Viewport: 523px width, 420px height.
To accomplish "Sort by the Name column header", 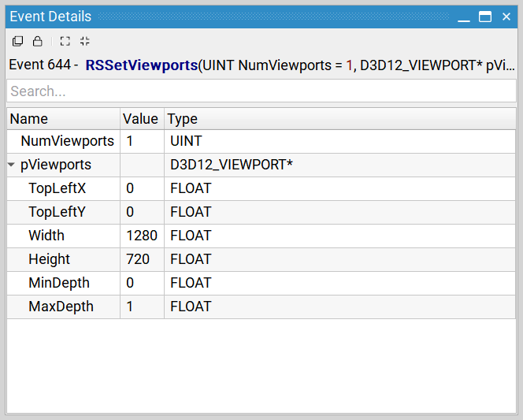I will (x=63, y=119).
